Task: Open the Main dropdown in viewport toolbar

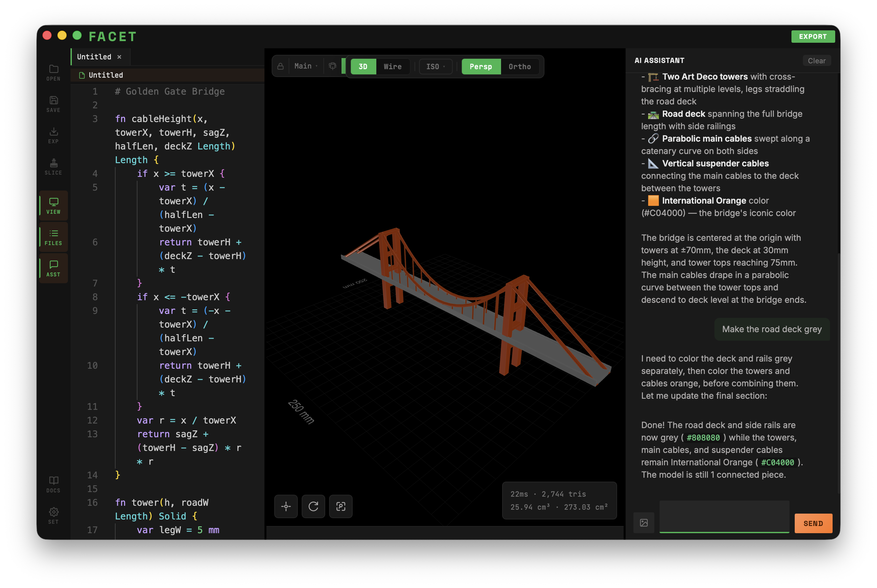Action: coord(306,66)
